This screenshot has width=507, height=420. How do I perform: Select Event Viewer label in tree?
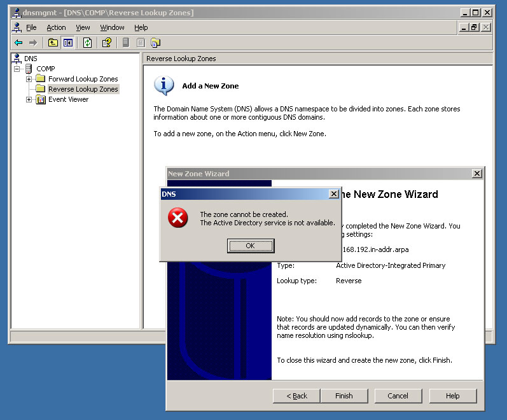[x=69, y=99]
